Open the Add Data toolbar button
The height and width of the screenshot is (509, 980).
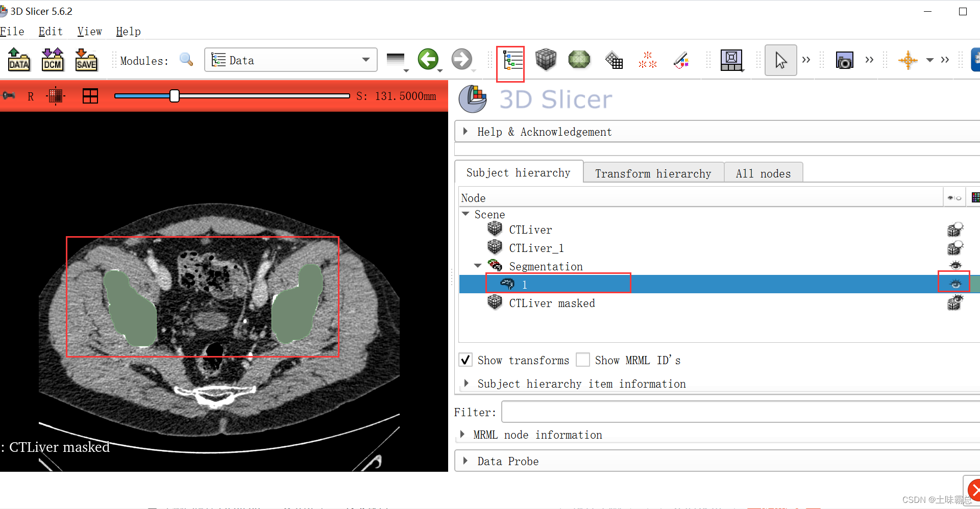pyautogui.click(x=19, y=60)
